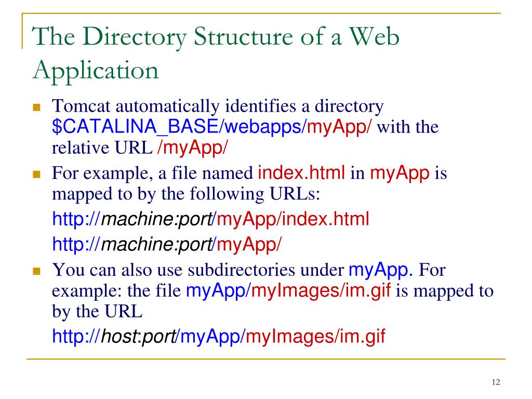The image size is (532, 399).
Task: Click the bullet marker beside "Tomcat automatically"
Action: coord(37,108)
